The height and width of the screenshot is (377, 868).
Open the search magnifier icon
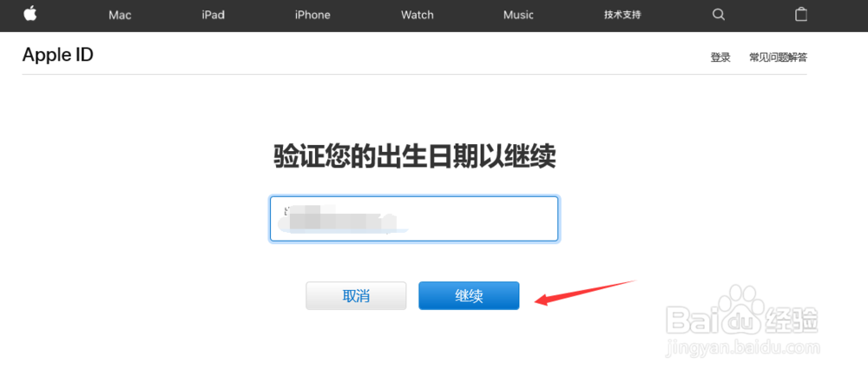coord(719,15)
